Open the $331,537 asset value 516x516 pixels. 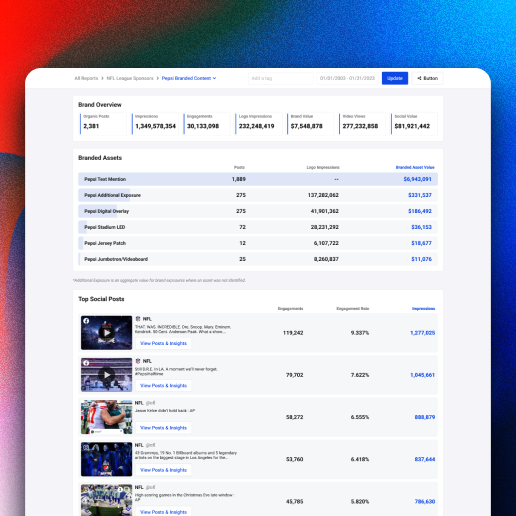pyautogui.click(x=420, y=195)
